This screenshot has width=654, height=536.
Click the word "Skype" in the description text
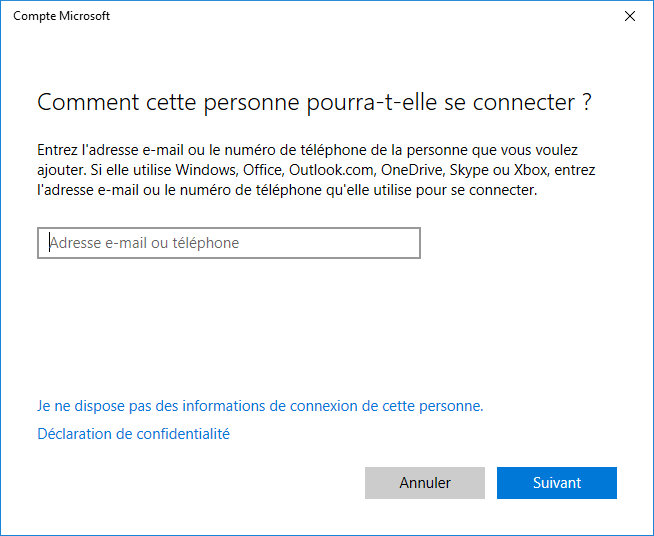click(470, 170)
